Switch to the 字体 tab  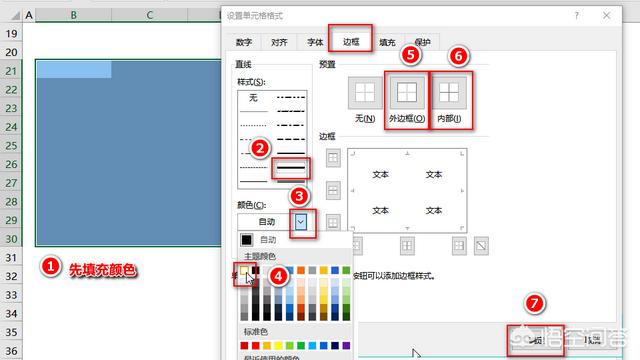coord(315,42)
